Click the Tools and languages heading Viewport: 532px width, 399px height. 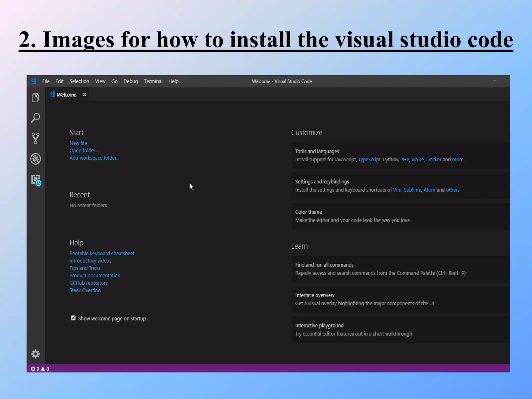coord(317,151)
